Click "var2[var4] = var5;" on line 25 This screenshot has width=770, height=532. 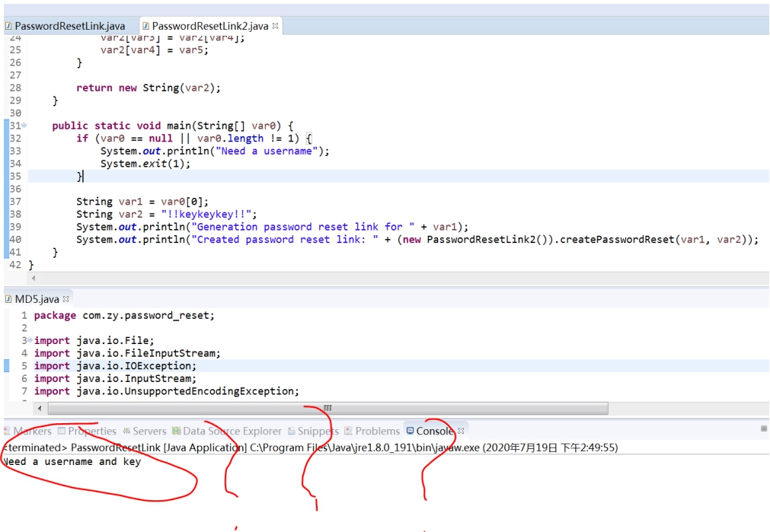(154, 49)
